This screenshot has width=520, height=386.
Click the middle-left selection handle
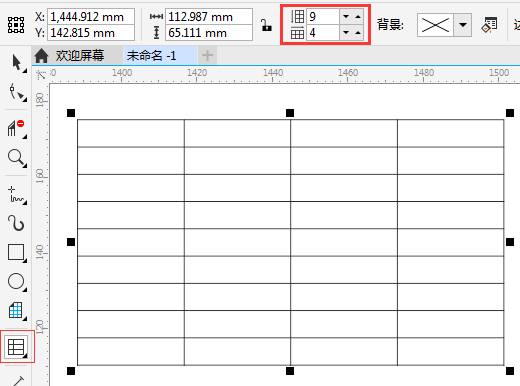click(71, 242)
